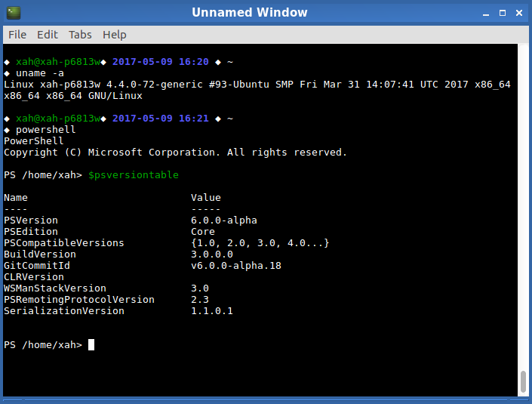
Task: Click the "1.1.0.1" value
Action: pyautogui.click(x=212, y=311)
